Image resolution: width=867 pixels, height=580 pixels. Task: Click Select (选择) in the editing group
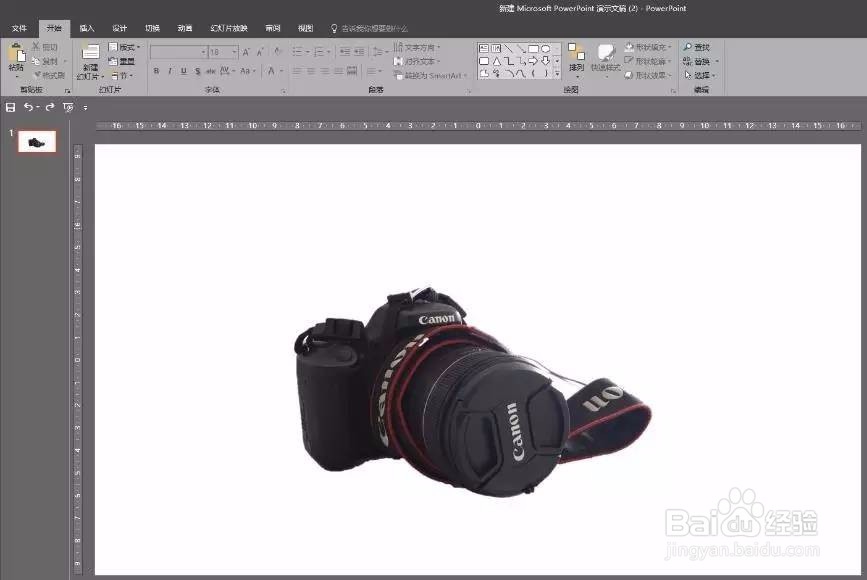pyautogui.click(x=699, y=75)
